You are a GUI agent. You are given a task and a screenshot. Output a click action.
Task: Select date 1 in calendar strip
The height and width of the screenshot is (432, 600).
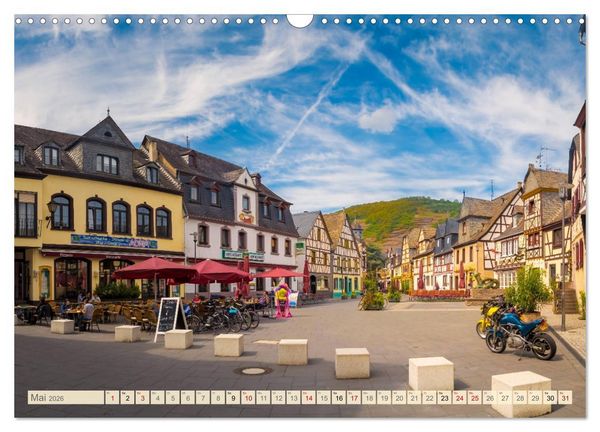[x=112, y=398]
